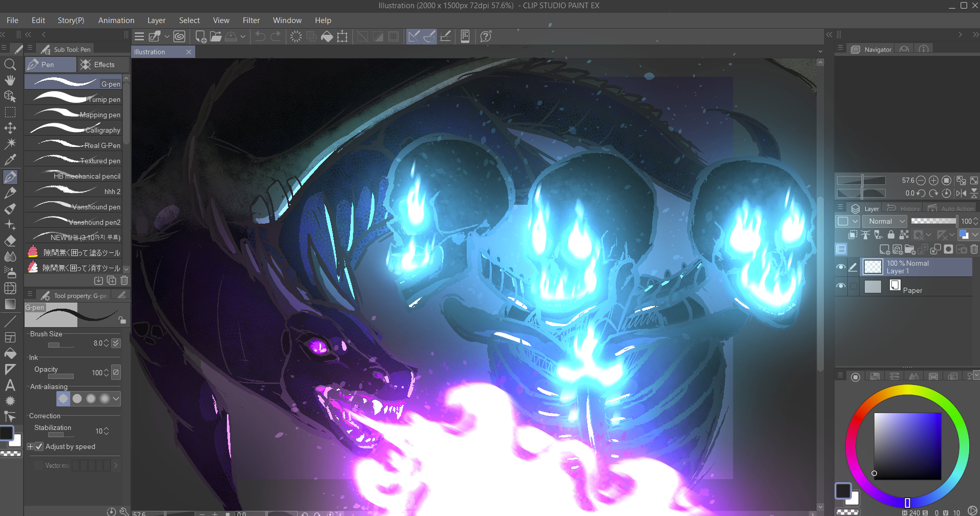The height and width of the screenshot is (516, 980).
Task: Click the Fill bucket toolbar icon
Action: (x=327, y=36)
